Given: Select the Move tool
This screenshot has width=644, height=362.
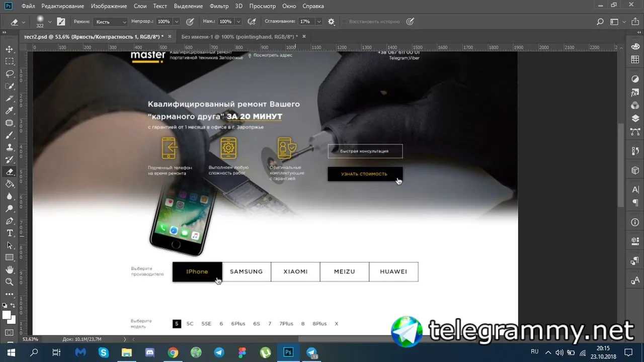Looking at the screenshot, I should tap(10, 49).
